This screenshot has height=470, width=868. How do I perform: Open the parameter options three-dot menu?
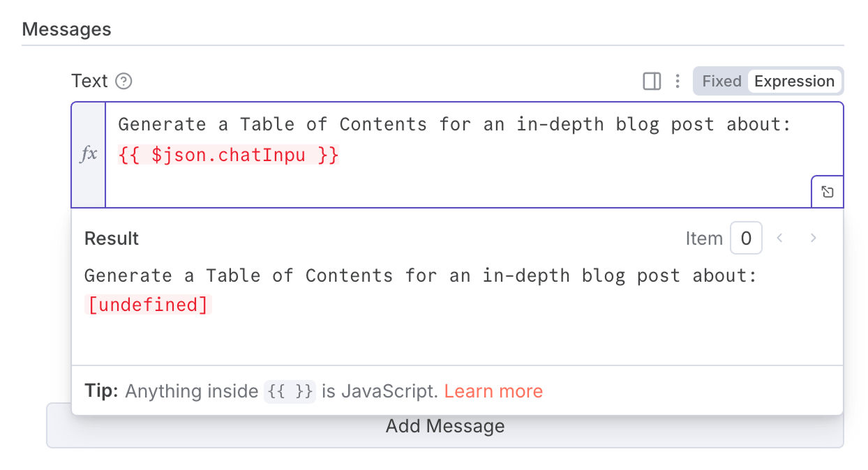(x=677, y=81)
